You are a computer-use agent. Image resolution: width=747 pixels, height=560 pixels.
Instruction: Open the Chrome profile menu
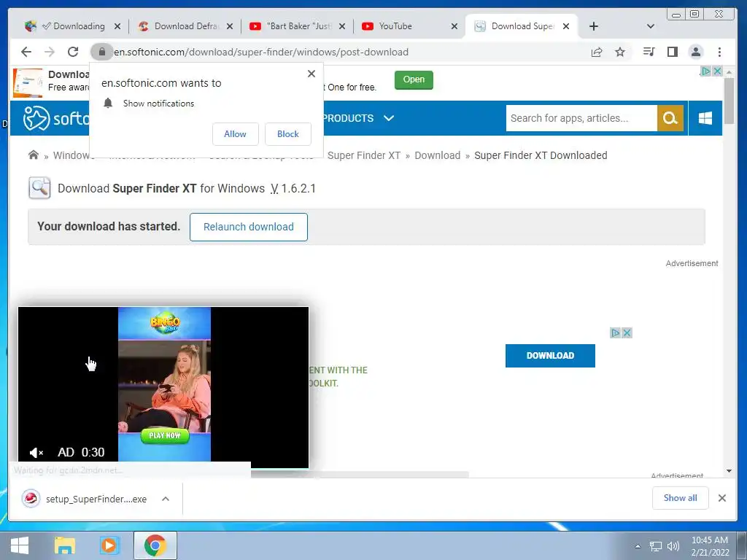pyautogui.click(x=696, y=52)
